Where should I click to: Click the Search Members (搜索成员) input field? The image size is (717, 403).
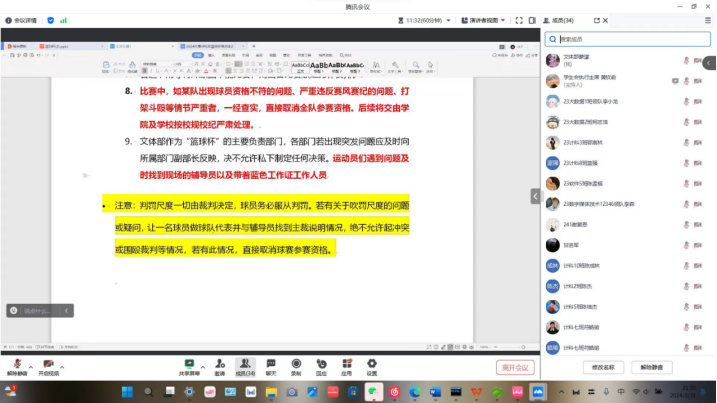(626, 38)
